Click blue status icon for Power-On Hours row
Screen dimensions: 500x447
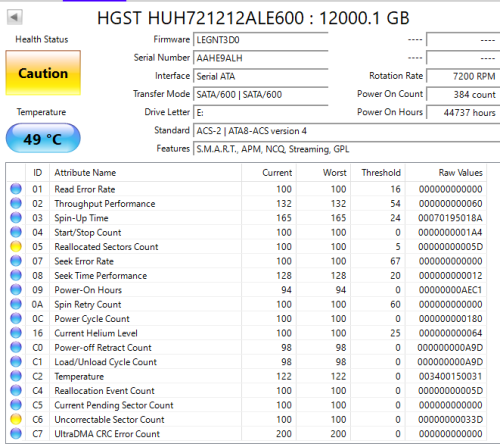point(16,290)
